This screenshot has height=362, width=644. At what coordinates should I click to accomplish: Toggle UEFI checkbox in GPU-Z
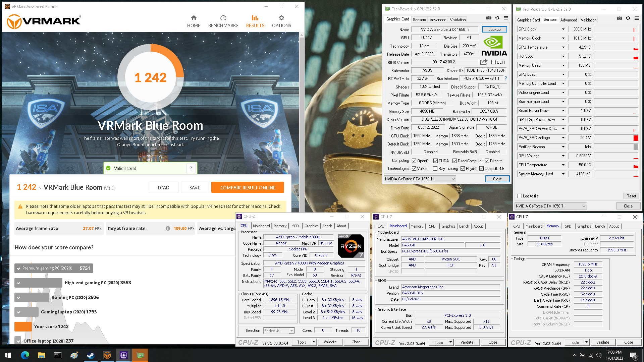click(x=493, y=62)
